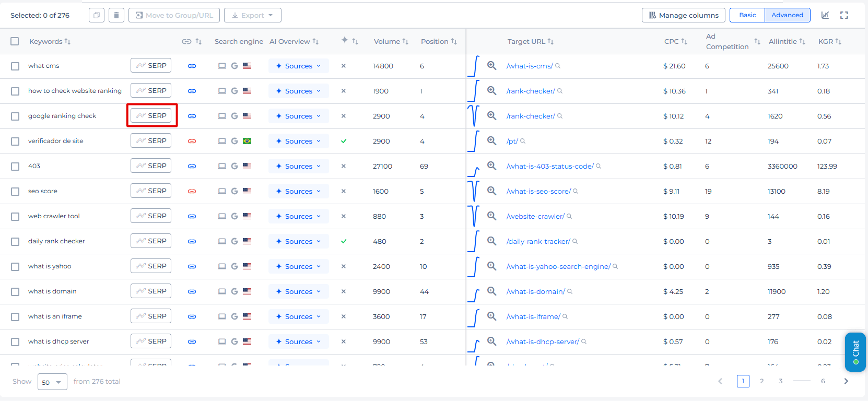Click link icon in 'what cms' row
Viewport: 868px width, 401px height.
click(x=192, y=66)
